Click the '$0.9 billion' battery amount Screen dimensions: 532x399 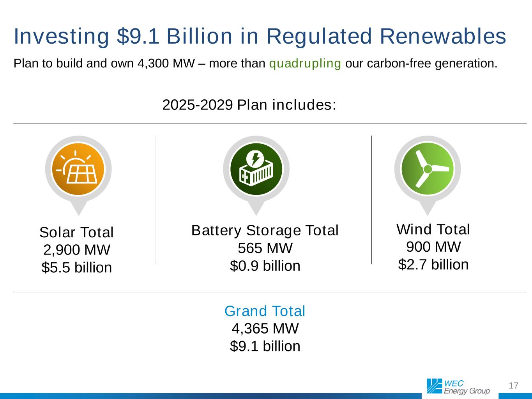click(x=265, y=266)
